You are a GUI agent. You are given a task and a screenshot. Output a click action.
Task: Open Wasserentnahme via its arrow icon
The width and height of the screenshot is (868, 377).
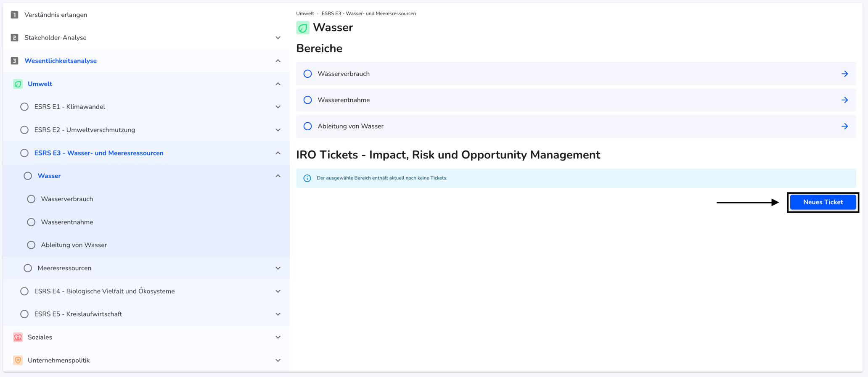tap(844, 100)
